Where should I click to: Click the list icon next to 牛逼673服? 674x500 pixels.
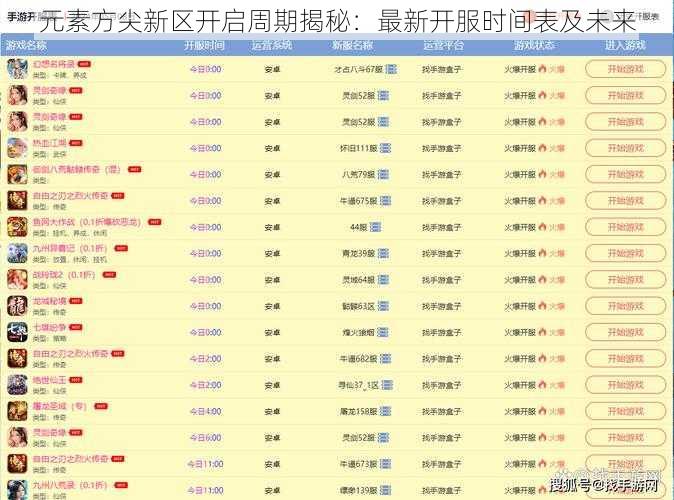(x=386, y=464)
